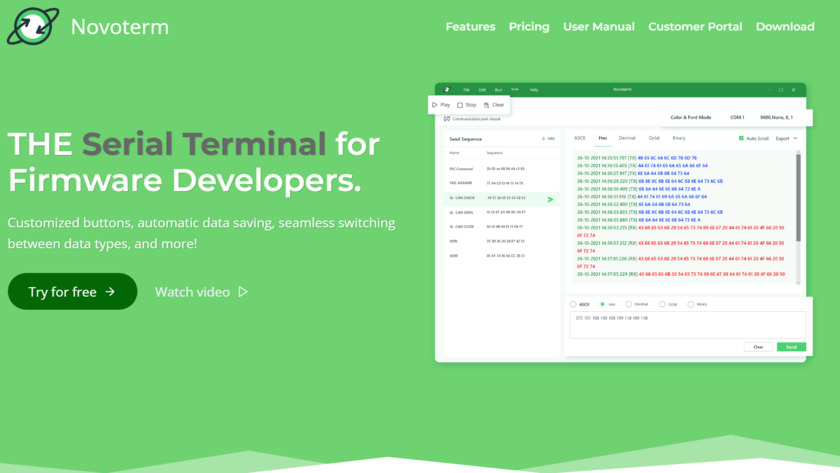Select the XOFF sequence row
Viewport: 840px width, 473px height.
(x=501, y=256)
